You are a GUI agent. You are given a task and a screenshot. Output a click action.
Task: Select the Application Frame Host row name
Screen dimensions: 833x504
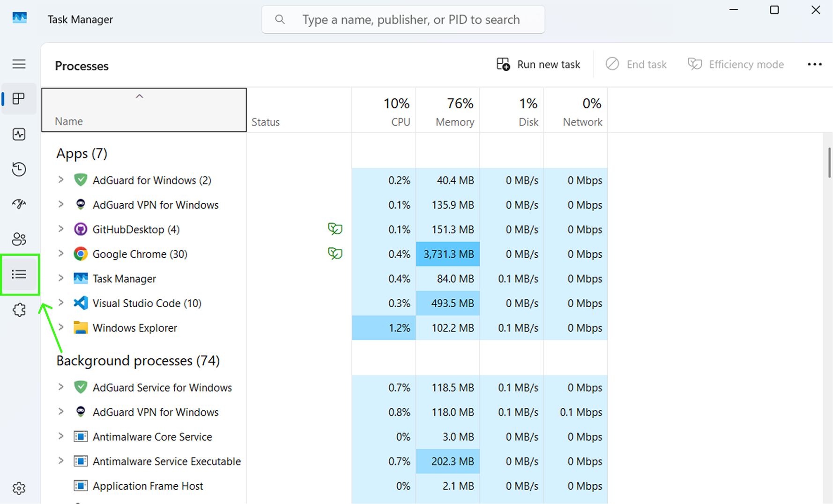coord(148,486)
